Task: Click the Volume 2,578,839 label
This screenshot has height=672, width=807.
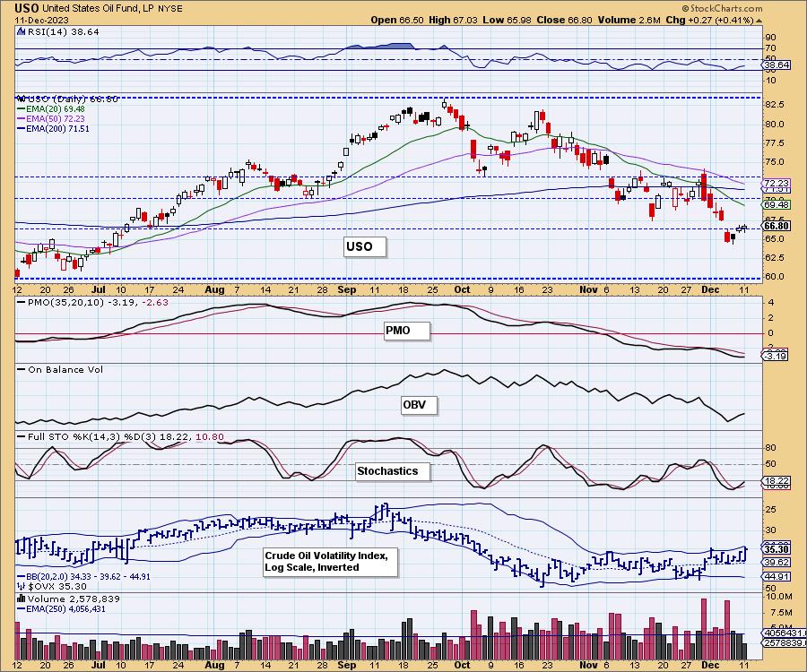Action: [74, 599]
